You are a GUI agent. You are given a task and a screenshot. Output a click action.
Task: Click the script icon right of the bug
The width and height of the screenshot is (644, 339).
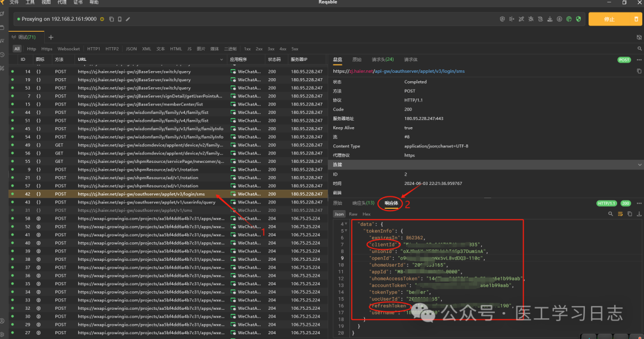pos(540,19)
